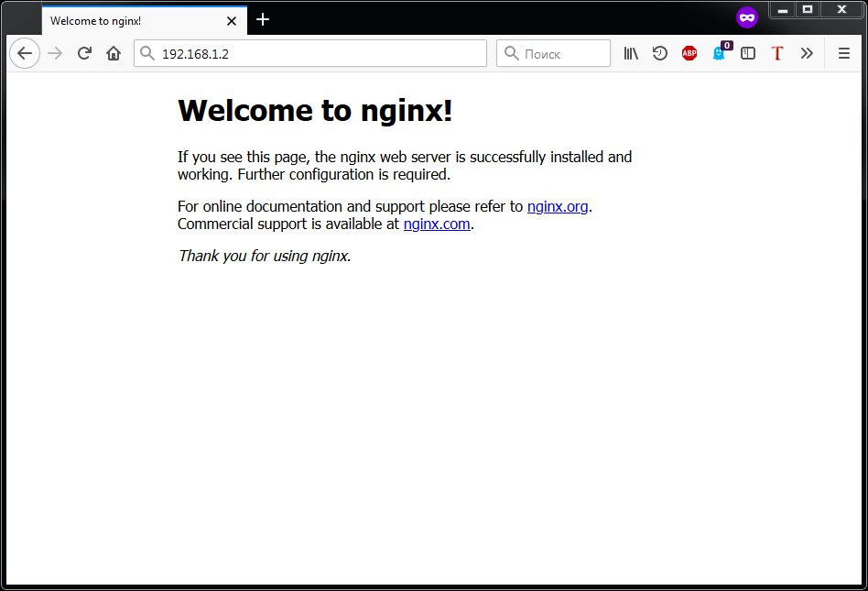Open the history clock icon

click(660, 53)
